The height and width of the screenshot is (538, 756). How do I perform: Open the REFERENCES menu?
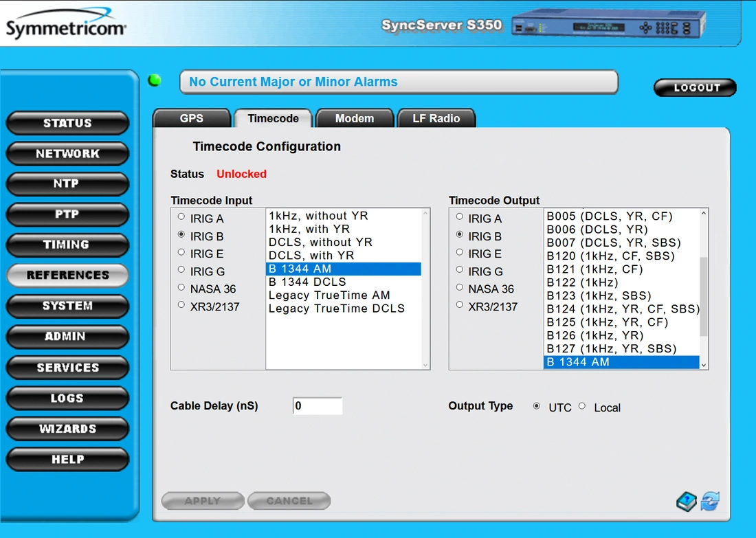(x=67, y=276)
